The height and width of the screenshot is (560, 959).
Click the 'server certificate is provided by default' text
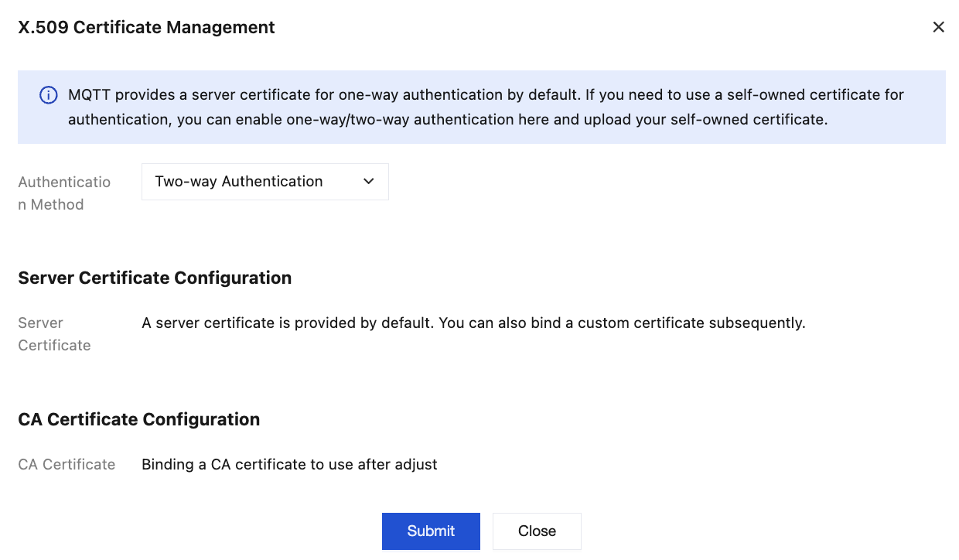tap(294, 323)
